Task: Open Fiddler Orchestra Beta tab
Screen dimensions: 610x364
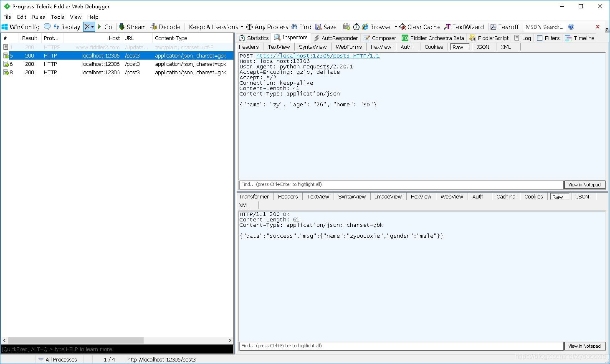Action: 433,38
